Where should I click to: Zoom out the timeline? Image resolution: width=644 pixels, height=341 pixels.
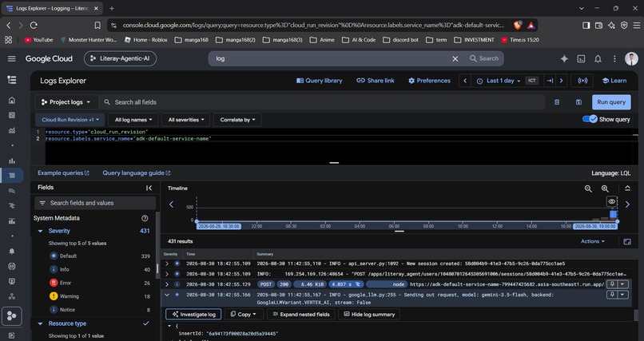coord(588,188)
